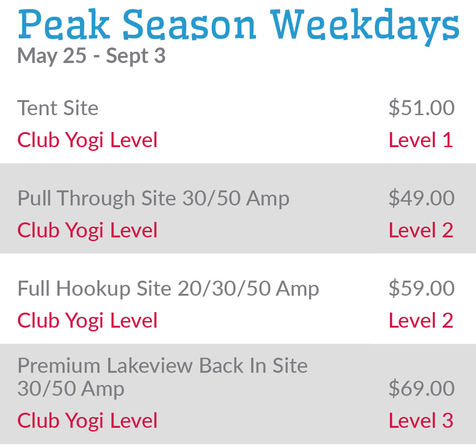The width and height of the screenshot is (476, 448).
Task: Open Full Hookup Site 20/30/50 Amp
Action: click(168, 288)
